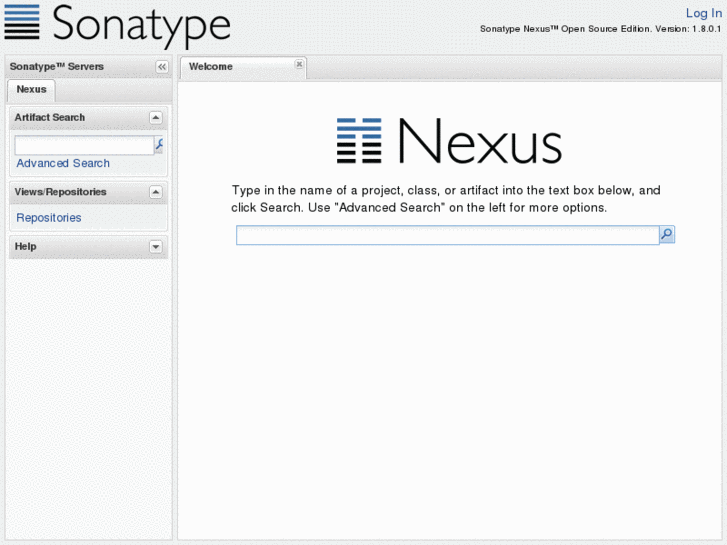Click the Nexus logo on Welcome page
Image resolution: width=727 pixels, height=545 pixels.
(x=449, y=140)
